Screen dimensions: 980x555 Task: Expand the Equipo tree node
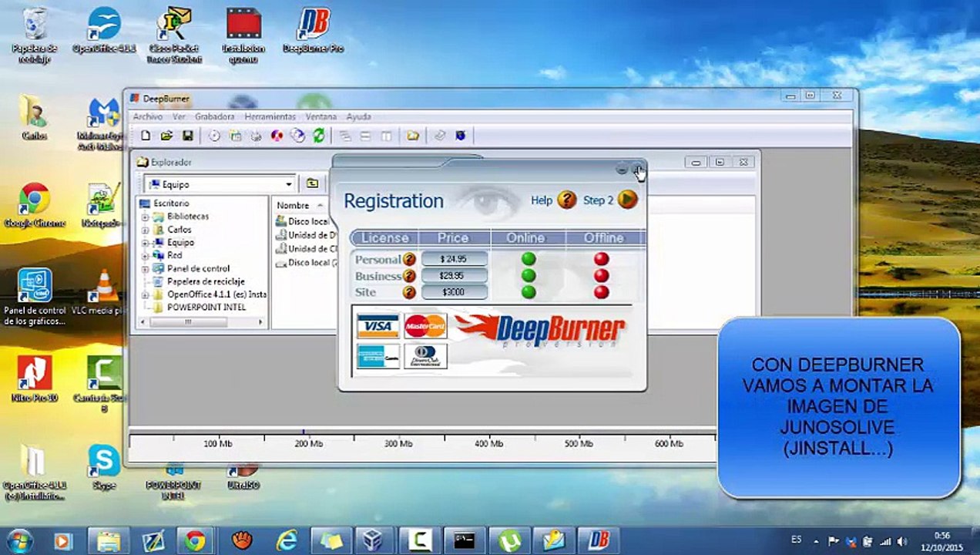click(x=145, y=243)
